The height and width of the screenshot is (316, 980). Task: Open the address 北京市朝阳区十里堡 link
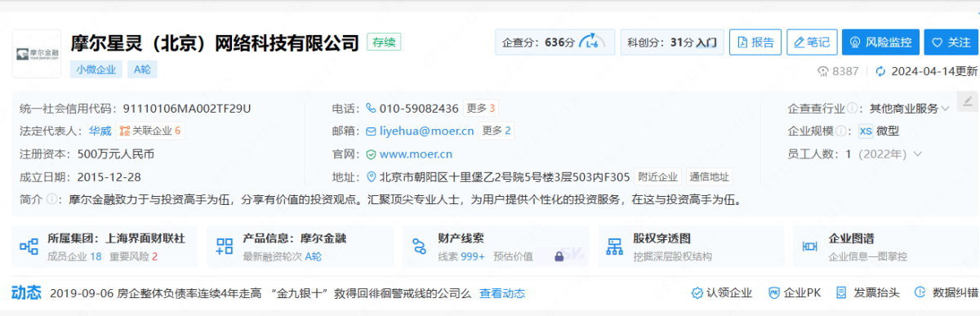(505, 176)
